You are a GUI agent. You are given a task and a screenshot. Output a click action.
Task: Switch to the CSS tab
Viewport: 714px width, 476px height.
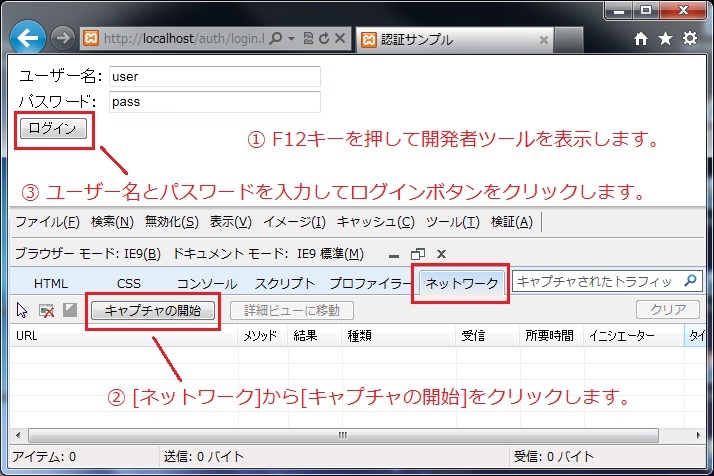coord(129,283)
